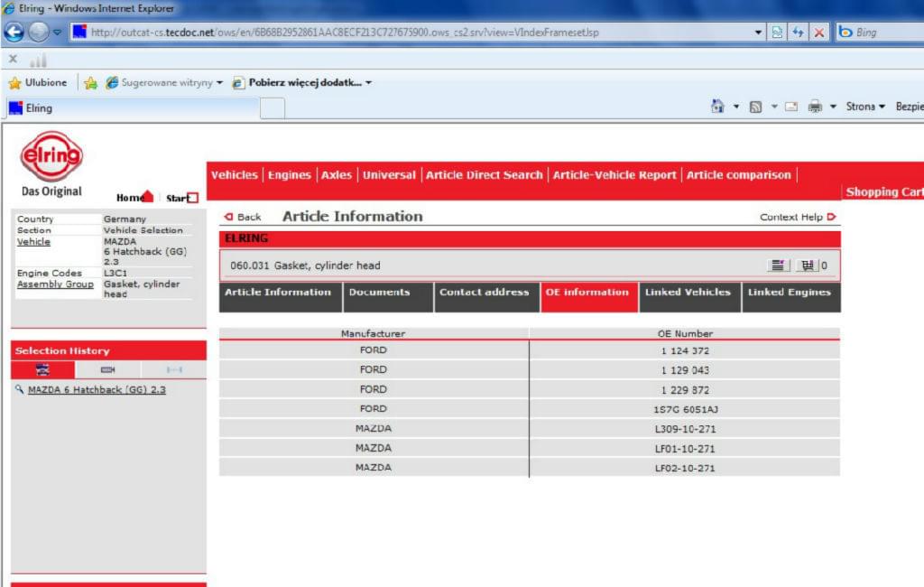924x587 pixels.
Task: Open the Vehicles menu
Action: pos(234,174)
